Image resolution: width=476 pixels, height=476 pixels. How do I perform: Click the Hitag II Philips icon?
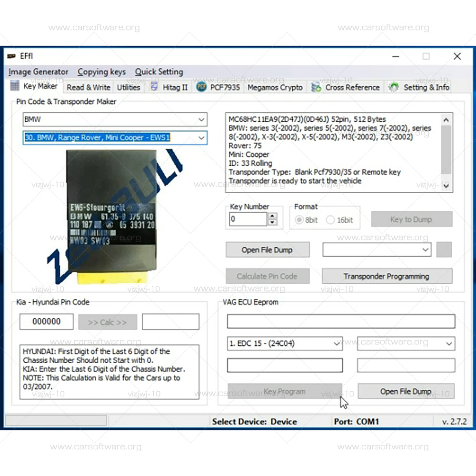point(154,87)
